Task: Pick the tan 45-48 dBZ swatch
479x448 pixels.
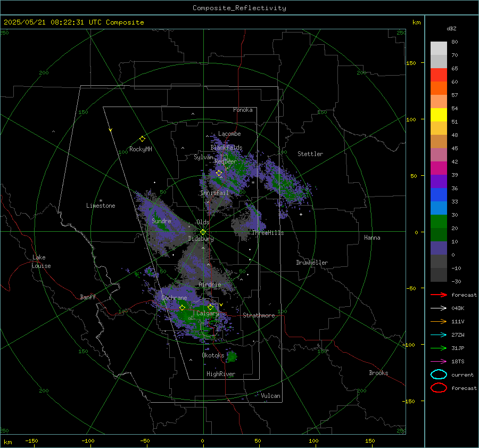Action: tap(439, 142)
